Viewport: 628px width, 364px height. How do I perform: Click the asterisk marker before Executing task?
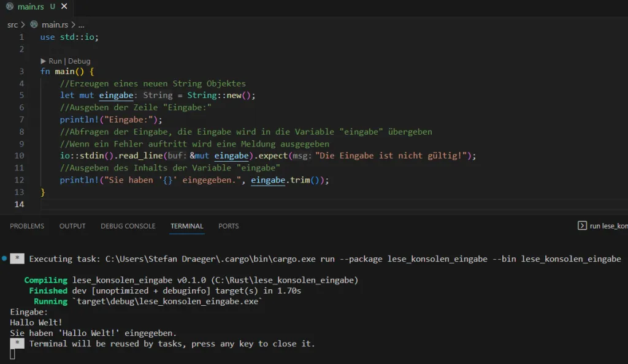coord(18,259)
